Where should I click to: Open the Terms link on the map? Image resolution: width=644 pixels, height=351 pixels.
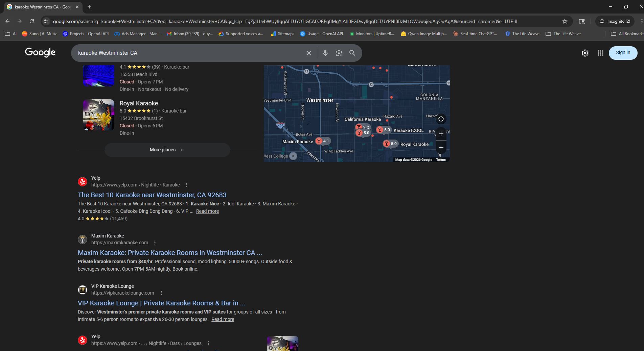pos(441,159)
